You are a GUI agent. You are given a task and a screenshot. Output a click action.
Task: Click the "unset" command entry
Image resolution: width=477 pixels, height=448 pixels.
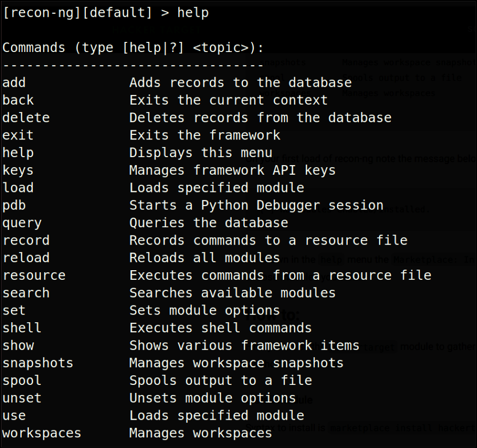tap(22, 398)
